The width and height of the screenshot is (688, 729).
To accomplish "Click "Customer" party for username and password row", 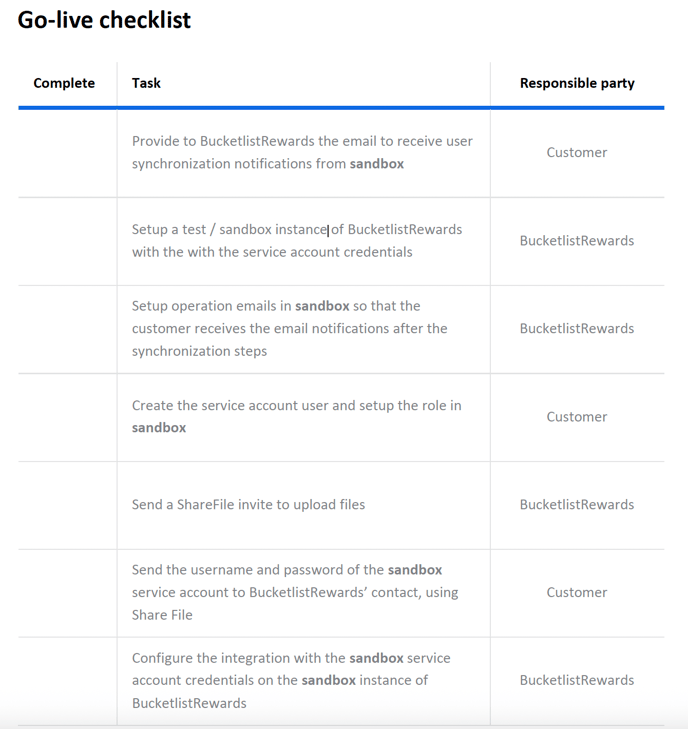I will pos(577,593).
